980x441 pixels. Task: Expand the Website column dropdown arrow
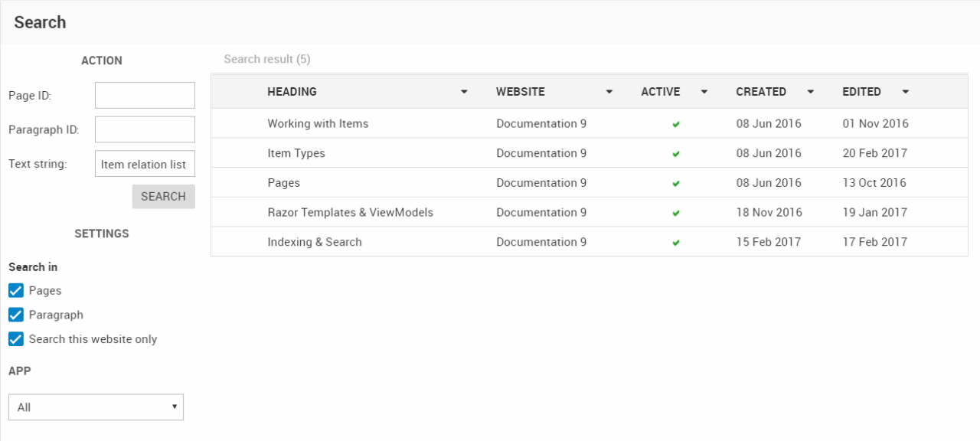tap(609, 92)
